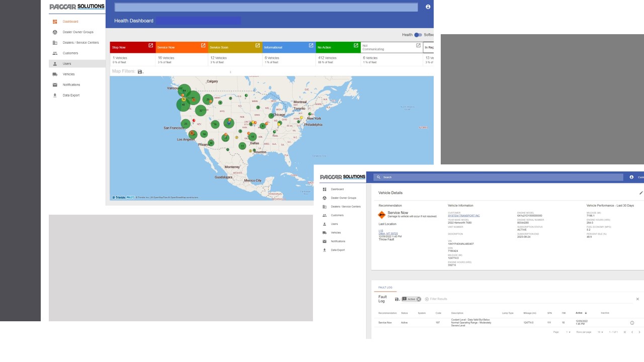Click Data Export download icon in dashboard sidebar
The height and width of the screenshot is (362, 644).
click(x=55, y=96)
